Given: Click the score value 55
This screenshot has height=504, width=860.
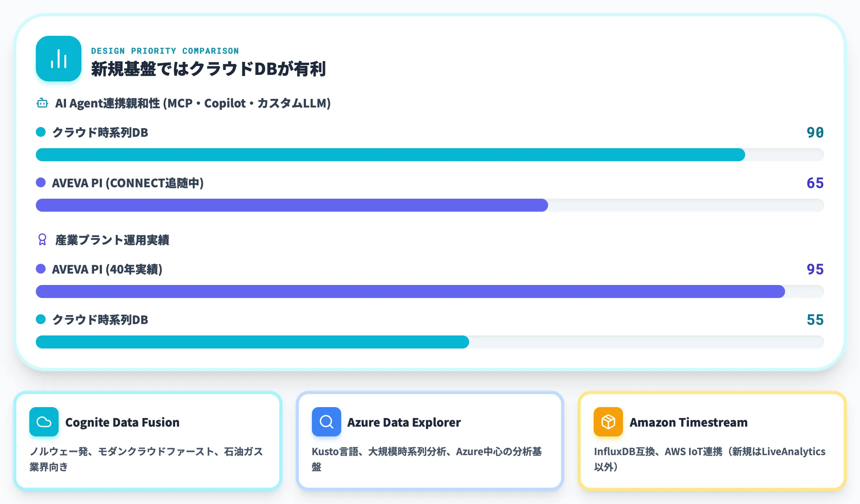Looking at the screenshot, I should (x=815, y=320).
